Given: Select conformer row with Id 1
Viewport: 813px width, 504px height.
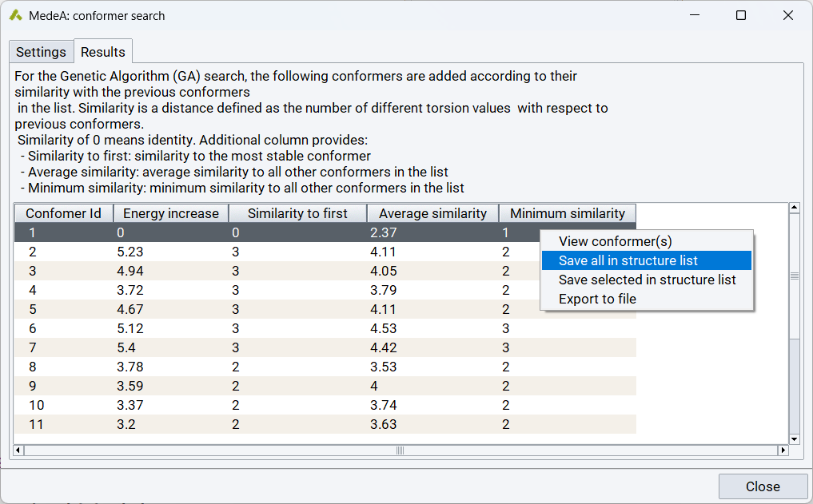Looking at the screenshot, I should click(325, 232).
